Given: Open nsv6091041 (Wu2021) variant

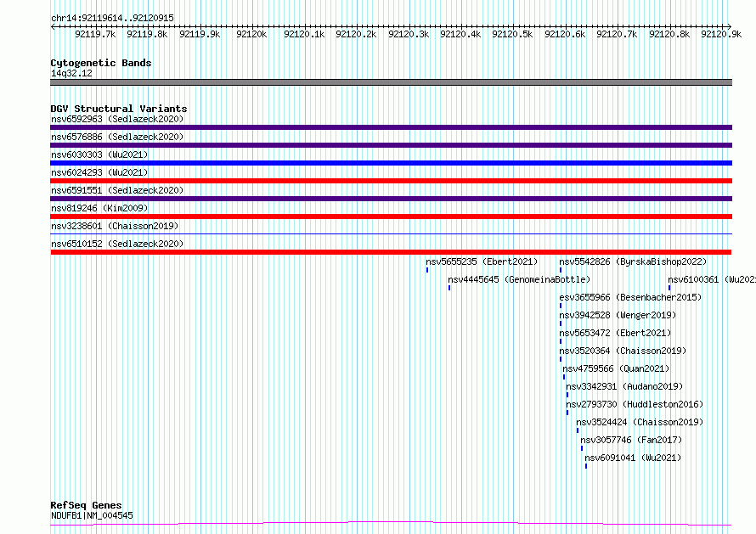Looking at the screenshot, I should pyautogui.click(x=633, y=458).
